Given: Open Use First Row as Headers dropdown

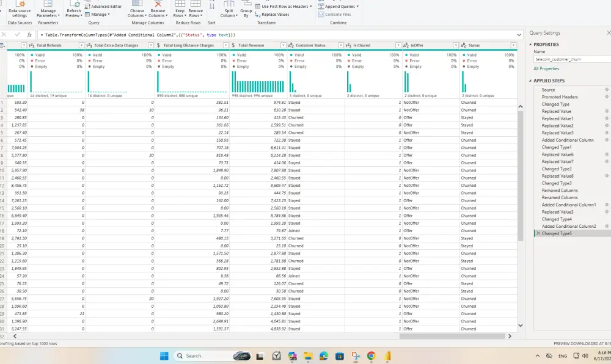Looking at the screenshot, I should pyautogui.click(x=284, y=6).
